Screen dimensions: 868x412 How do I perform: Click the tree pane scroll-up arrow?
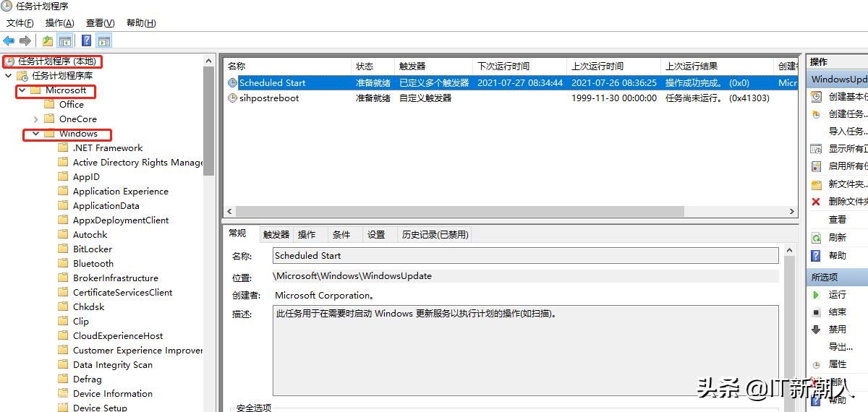point(210,61)
